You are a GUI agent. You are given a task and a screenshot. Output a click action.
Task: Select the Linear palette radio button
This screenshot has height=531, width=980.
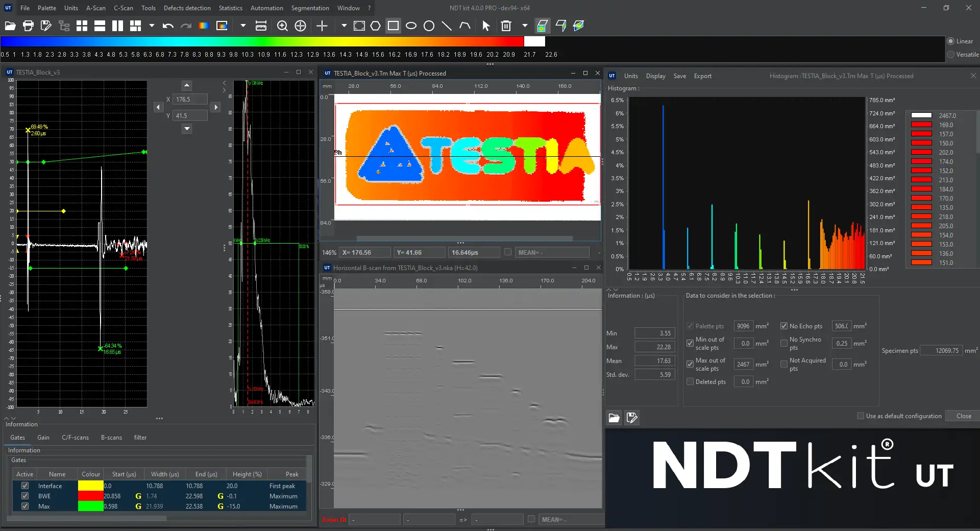point(950,41)
